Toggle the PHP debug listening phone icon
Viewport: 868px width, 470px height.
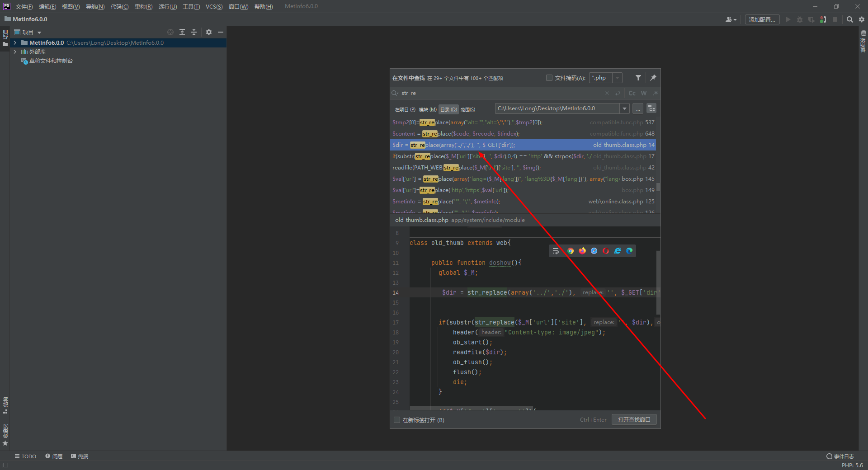tap(823, 19)
